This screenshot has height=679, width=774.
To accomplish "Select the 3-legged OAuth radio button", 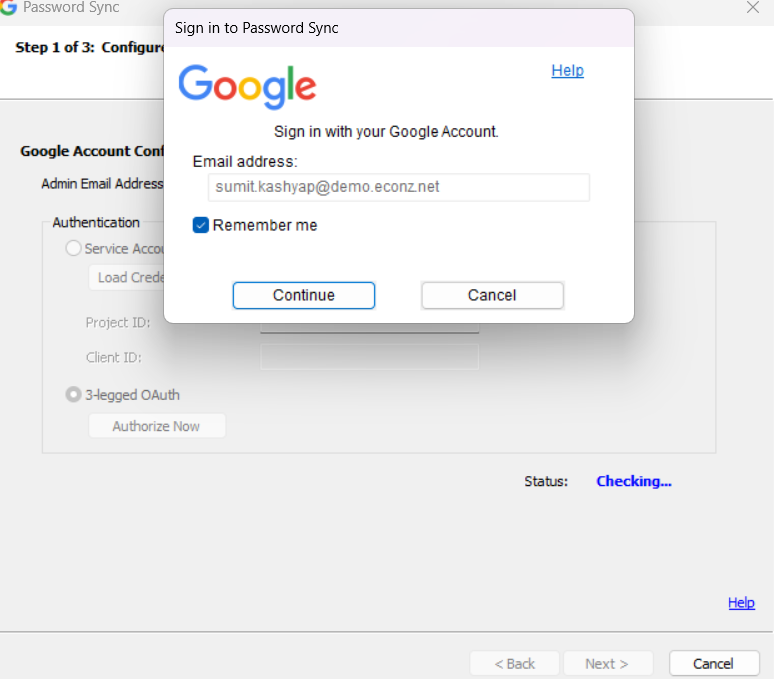I will (73, 395).
